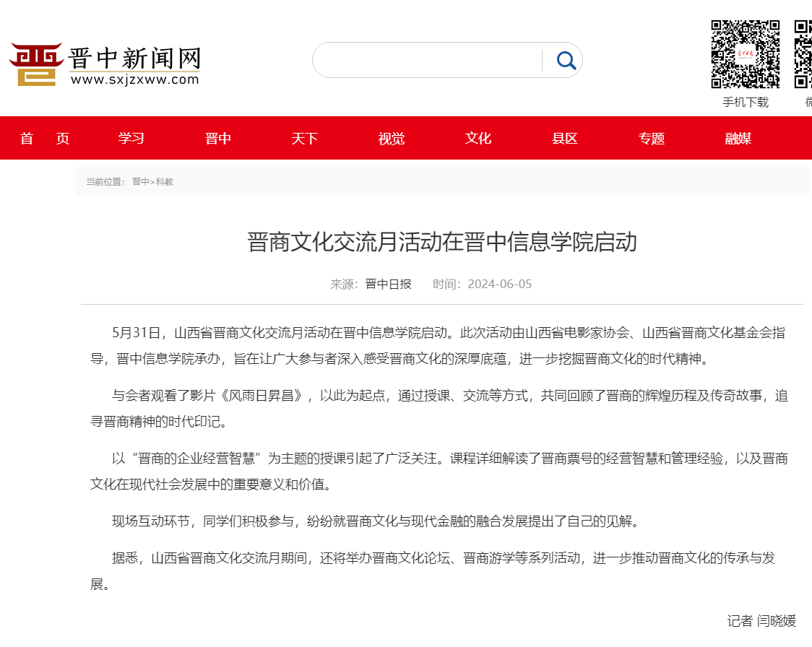Click the Jinzhong News Network logo

point(105,64)
